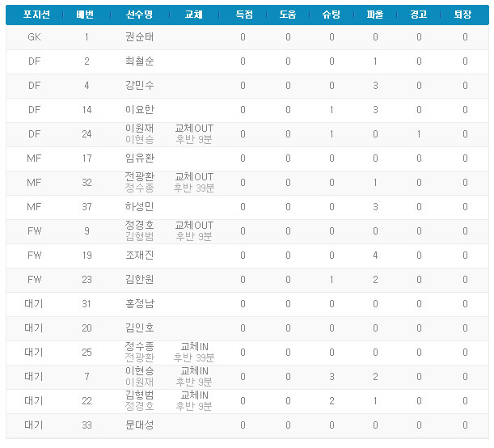Click jersey number 33 cell

click(x=87, y=425)
